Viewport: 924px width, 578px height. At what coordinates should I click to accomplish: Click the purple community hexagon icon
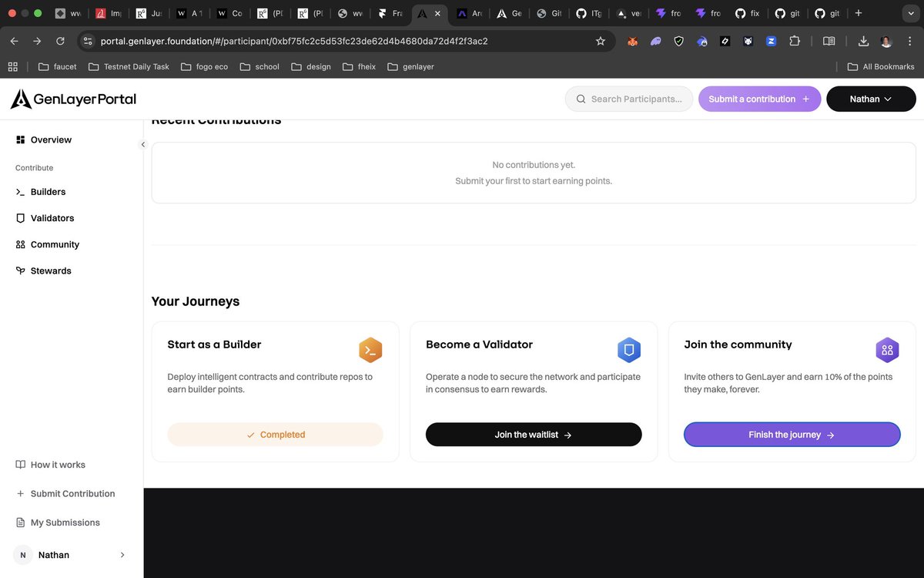coord(888,350)
